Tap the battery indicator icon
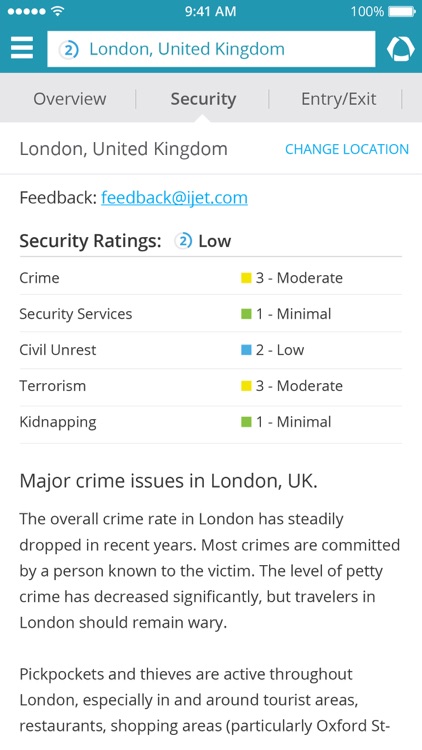 pyautogui.click(x=402, y=11)
